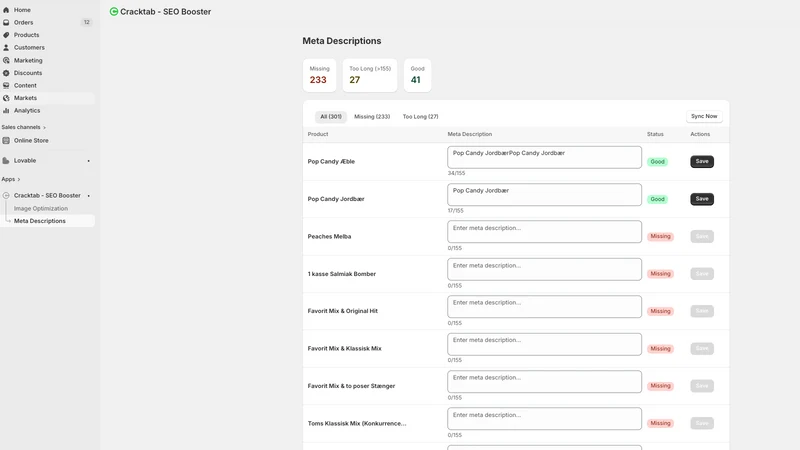Click the Marketing target icon
The width and height of the screenshot is (800, 450).
(x=6, y=60)
